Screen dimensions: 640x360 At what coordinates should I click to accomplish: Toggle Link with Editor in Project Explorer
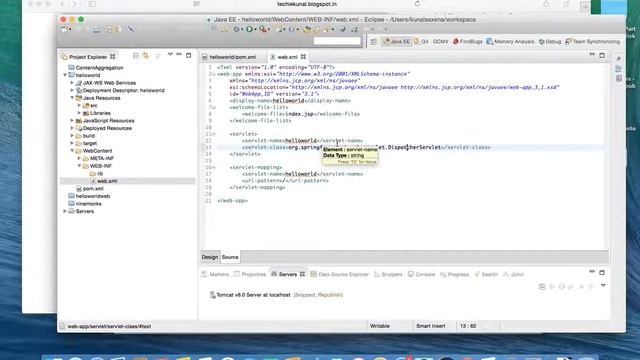point(146,56)
